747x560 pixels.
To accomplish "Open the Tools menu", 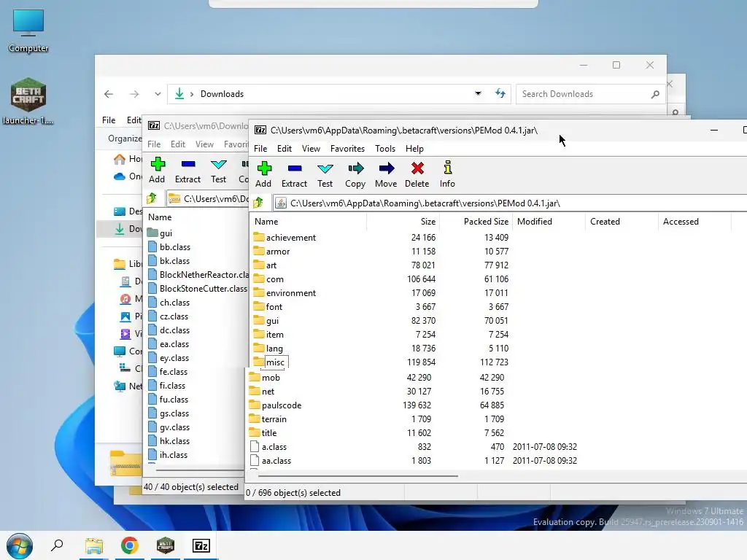I will coord(385,149).
